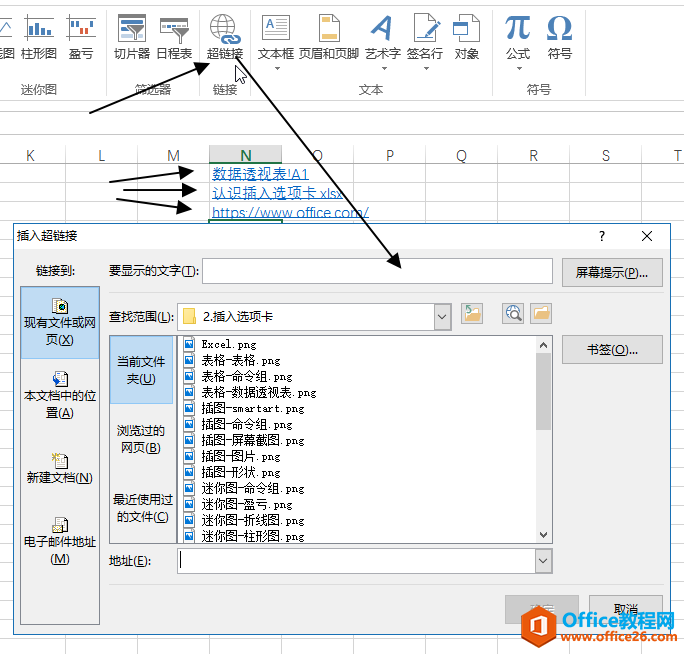The image size is (684, 654).
Task: Switch to Browsed Pages (浏览过的网页) view
Action: point(141,439)
